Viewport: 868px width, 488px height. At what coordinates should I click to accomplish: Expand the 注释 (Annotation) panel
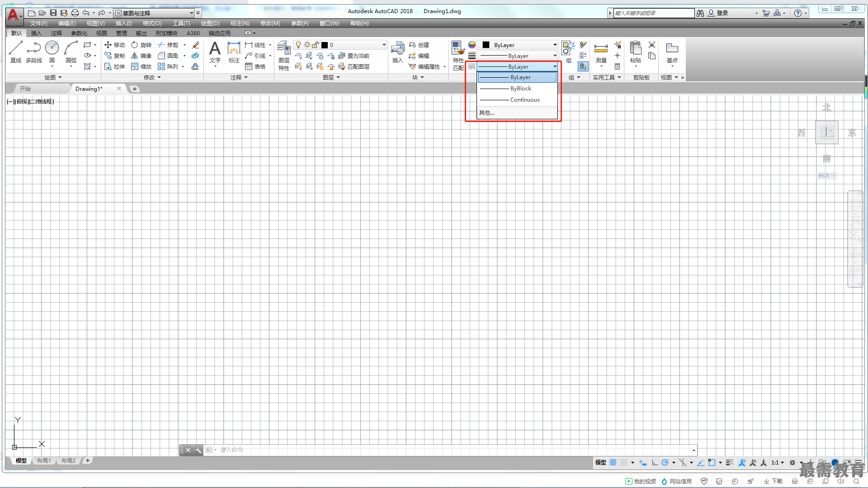pyautogui.click(x=239, y=77)
